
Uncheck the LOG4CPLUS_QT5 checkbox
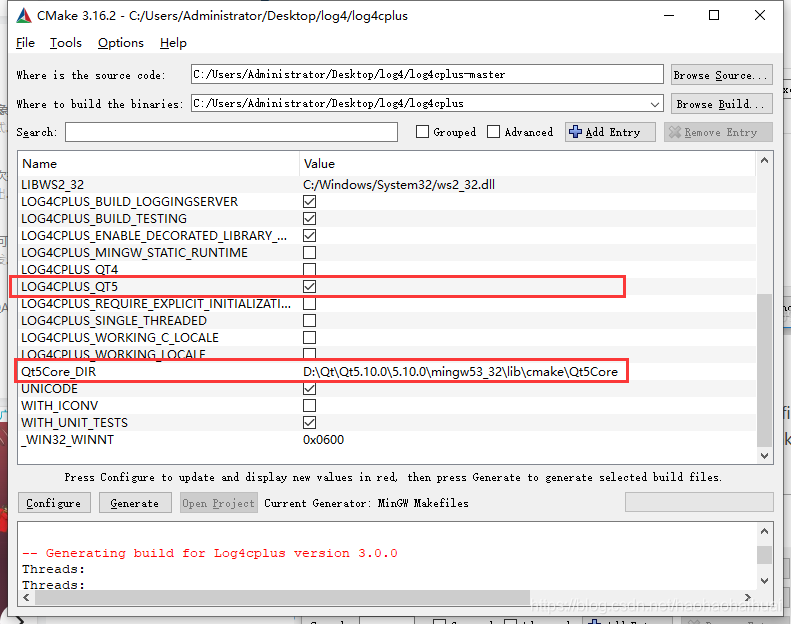pos(309,287)
